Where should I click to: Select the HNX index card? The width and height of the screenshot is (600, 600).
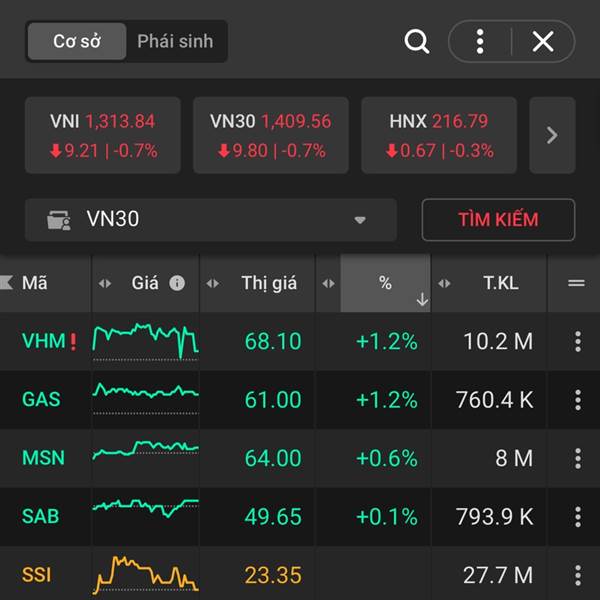(x=438, y=136)
